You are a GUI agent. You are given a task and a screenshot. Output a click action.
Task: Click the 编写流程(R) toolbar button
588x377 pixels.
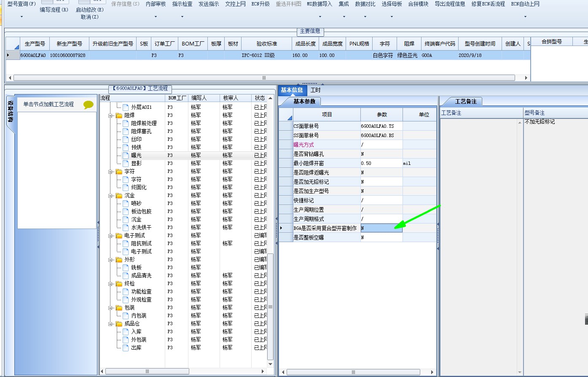pyautogui.click(x=54, y=10)
